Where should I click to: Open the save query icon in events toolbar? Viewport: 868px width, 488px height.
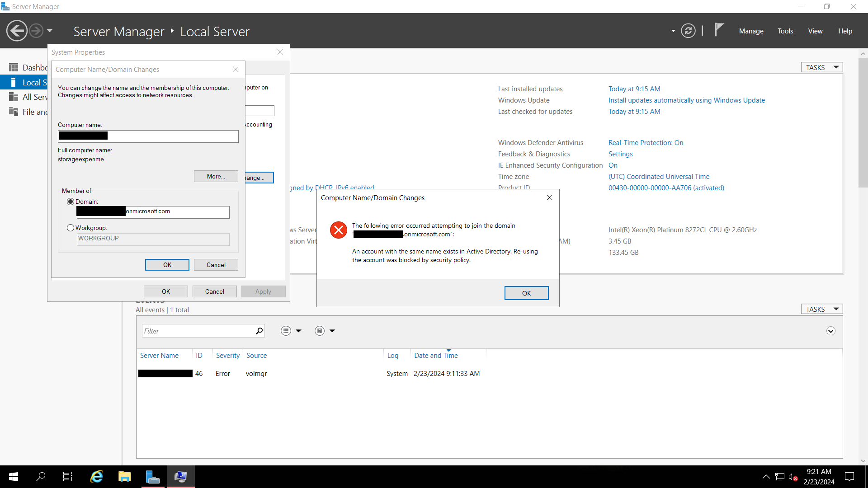coord(319,331)
